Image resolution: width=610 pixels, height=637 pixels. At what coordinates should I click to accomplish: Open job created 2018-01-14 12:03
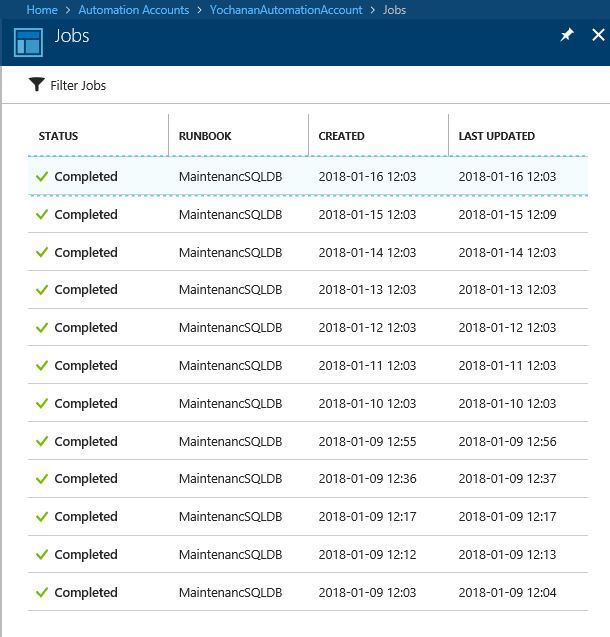[x=308, y=252]
